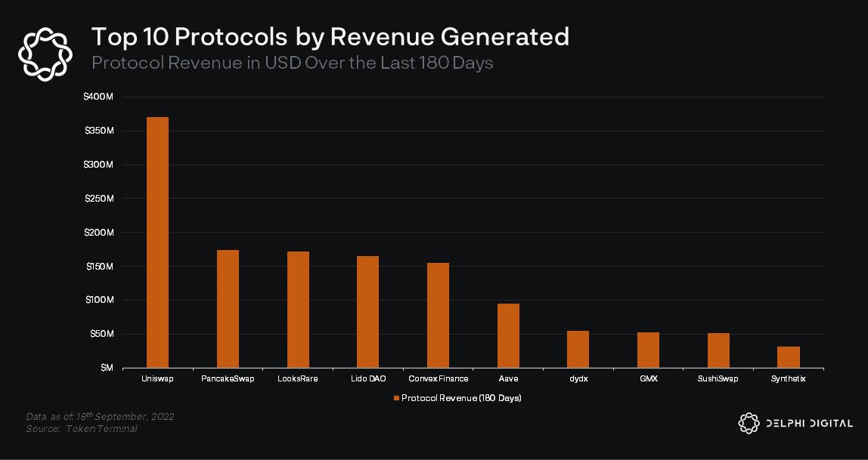868x460 pixels.
Task: Select the LooksRare revenue bar
Action: (x=298, y=310)
